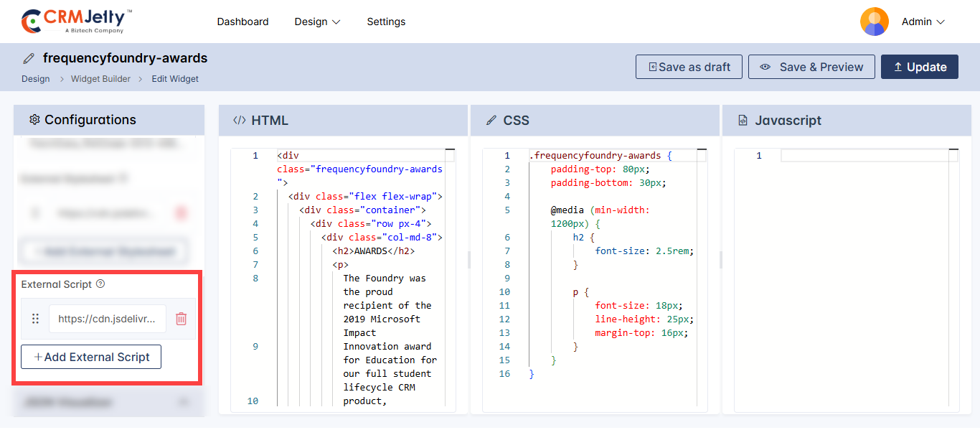Delete the external script with trash icon
The width and height of the screenshot is (980, 430).
coord(182,319)
